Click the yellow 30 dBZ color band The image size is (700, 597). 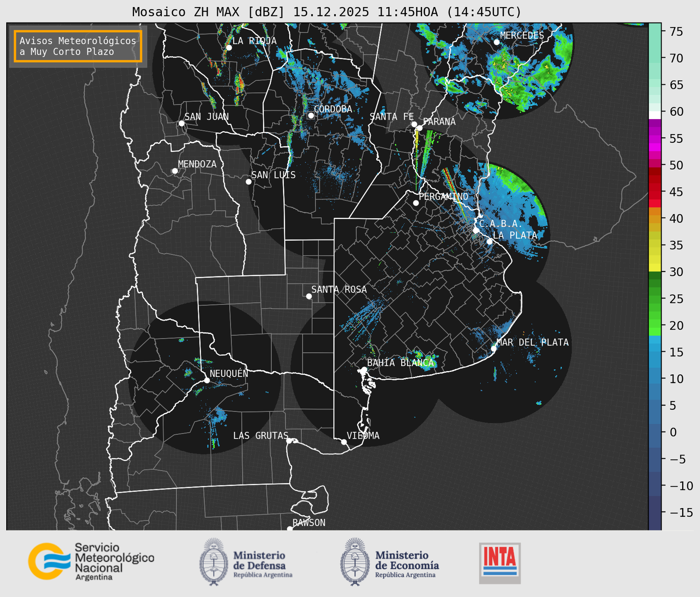[x=655, y=267]
